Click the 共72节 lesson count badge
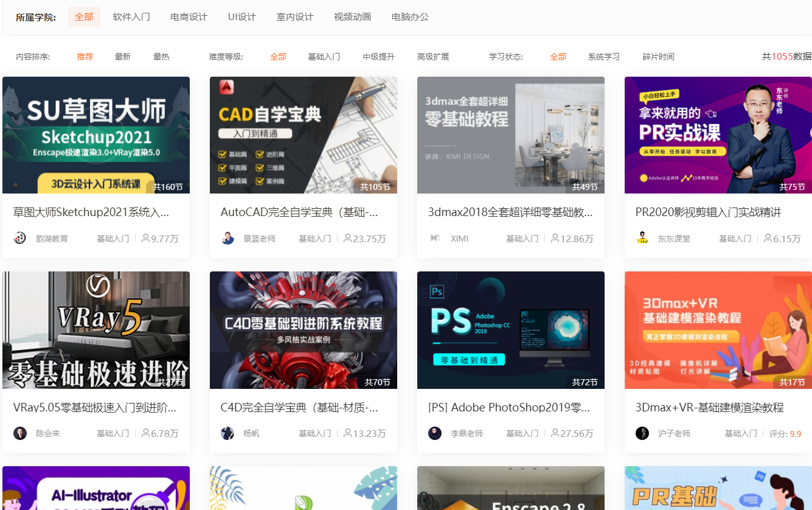This screenshot has width=812, height=510. pyautogui.click(x=585, y=382)
